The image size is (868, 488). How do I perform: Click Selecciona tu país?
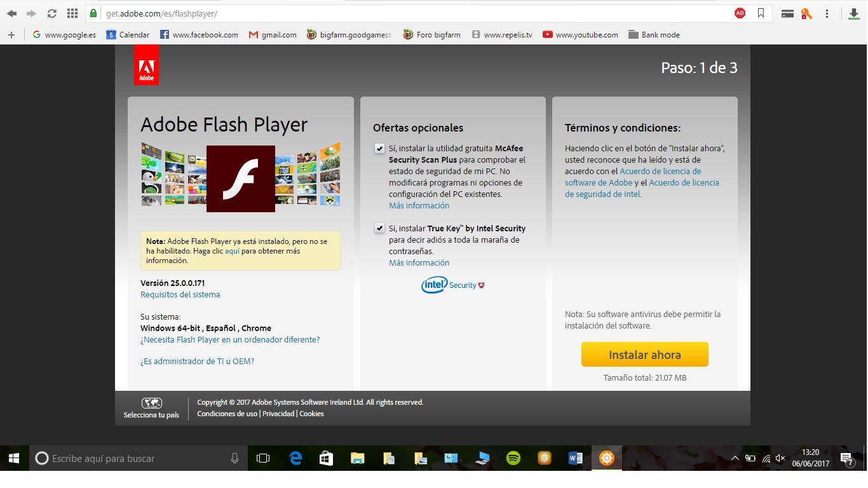(x=151, y=415)
